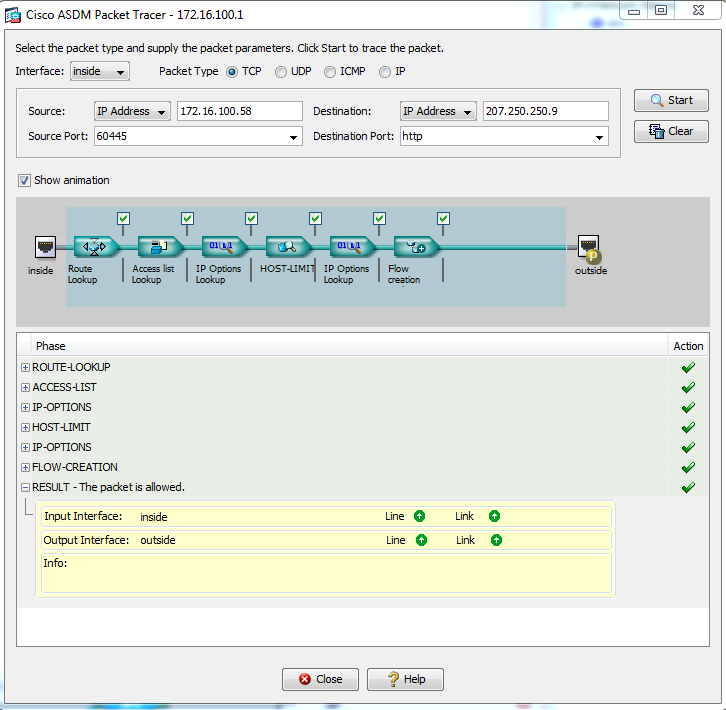
Task: Click the destination IP address field
Action: pos(545,111)
